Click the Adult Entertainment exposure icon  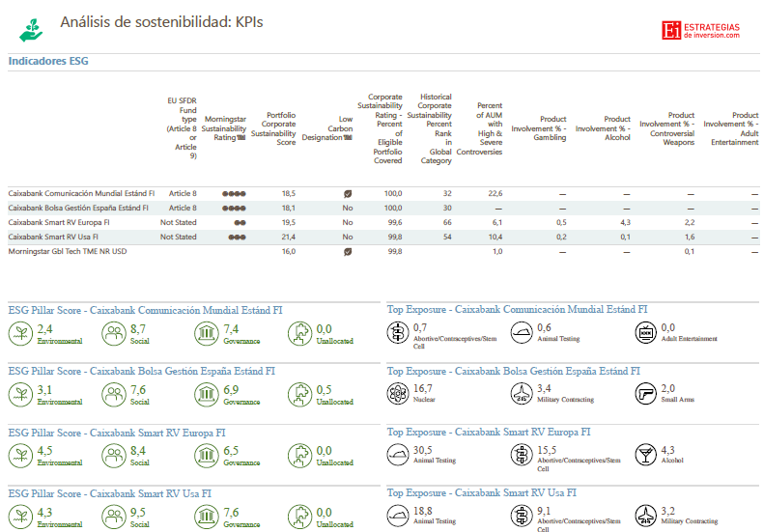coord(646,333)
